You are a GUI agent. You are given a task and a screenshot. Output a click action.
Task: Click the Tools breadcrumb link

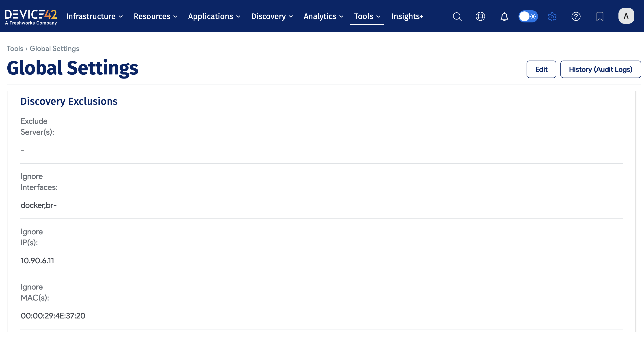(15, 48)
